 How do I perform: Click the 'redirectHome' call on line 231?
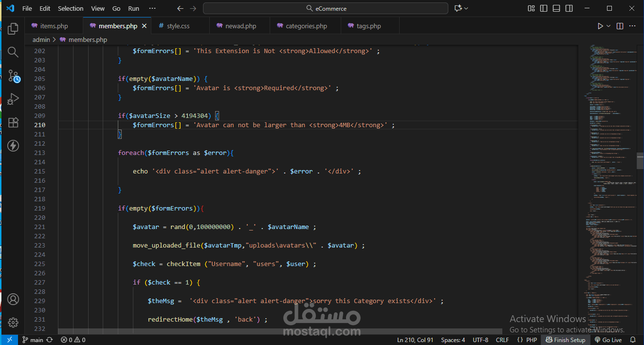point(170,319)
